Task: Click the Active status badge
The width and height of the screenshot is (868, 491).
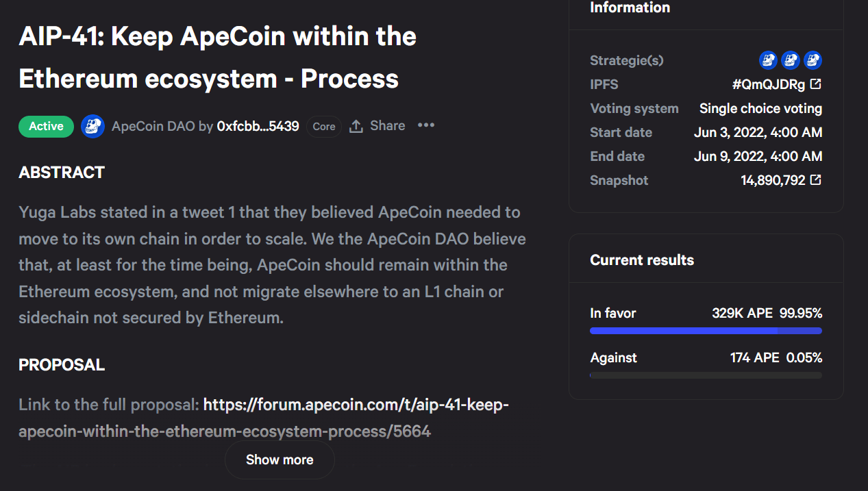Action: [x=46, y=126]
